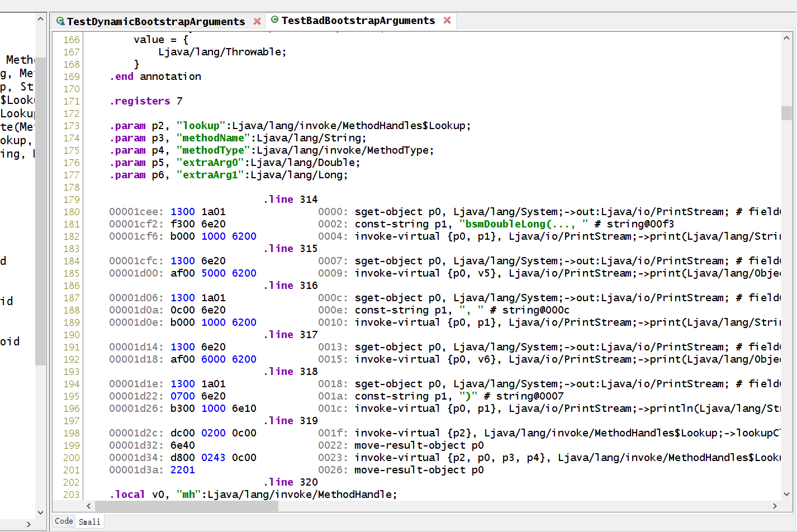The width and height of the screenshot is (797, 532).
Task: Click address 00001d34
Action: point(136,458)
